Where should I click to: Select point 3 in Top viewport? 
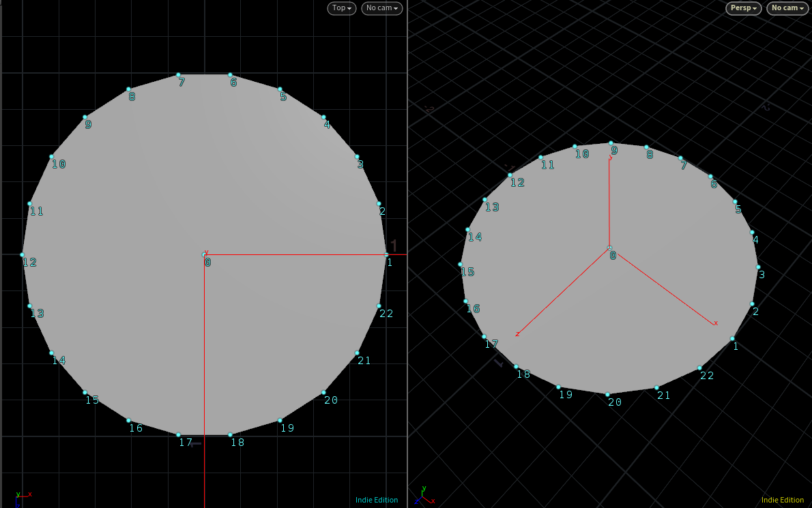357,157
